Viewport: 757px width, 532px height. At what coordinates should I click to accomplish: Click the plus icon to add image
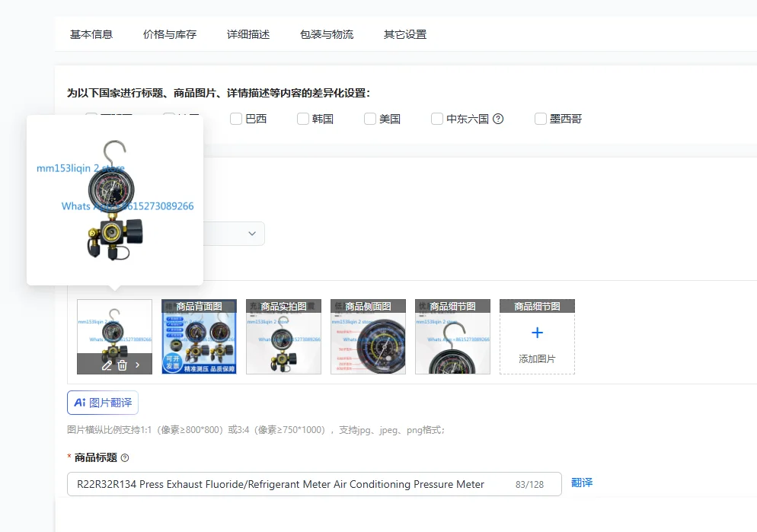537,333
